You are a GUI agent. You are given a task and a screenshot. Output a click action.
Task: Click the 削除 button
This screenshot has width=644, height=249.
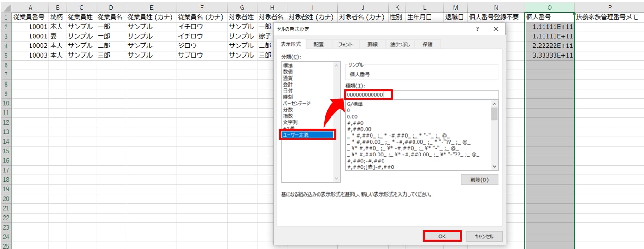coord(479,180)
